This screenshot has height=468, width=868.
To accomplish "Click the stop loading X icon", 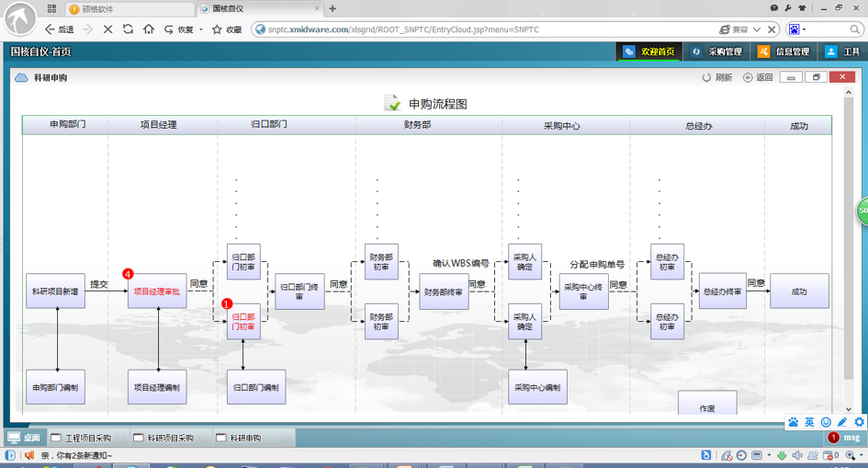I will pyautogui.click(x=107, y=29).
